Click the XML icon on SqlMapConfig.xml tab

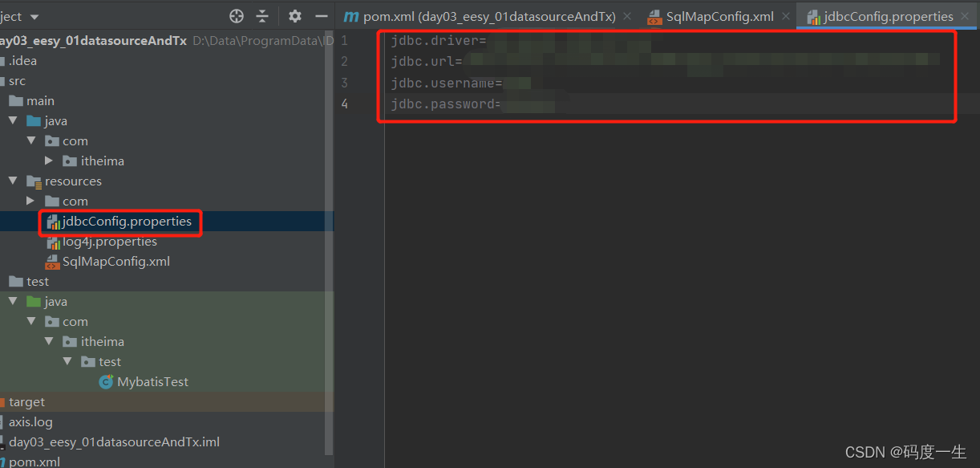tap(654, 16)
